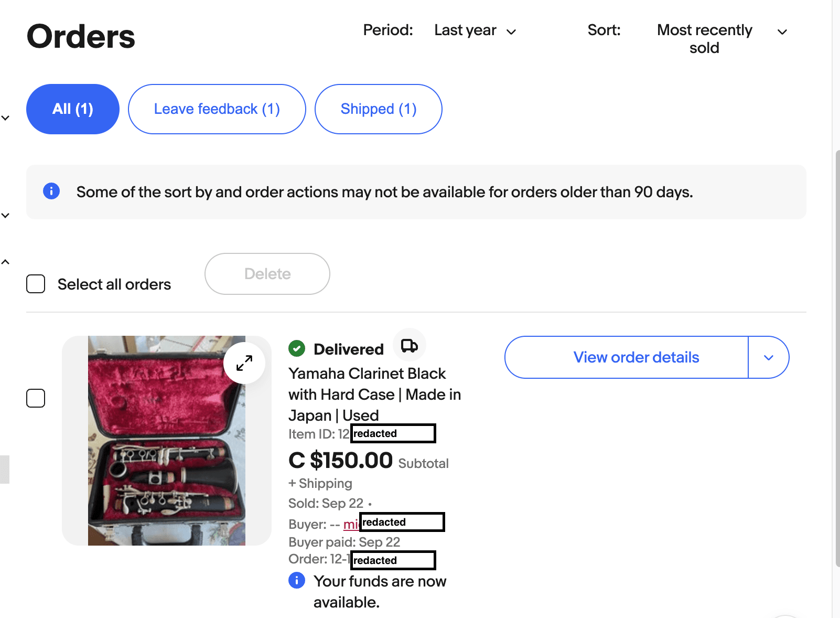This screenshot has width=840, height=618.
Task: Select the All (1) filter tab
Action: [73, 109]
